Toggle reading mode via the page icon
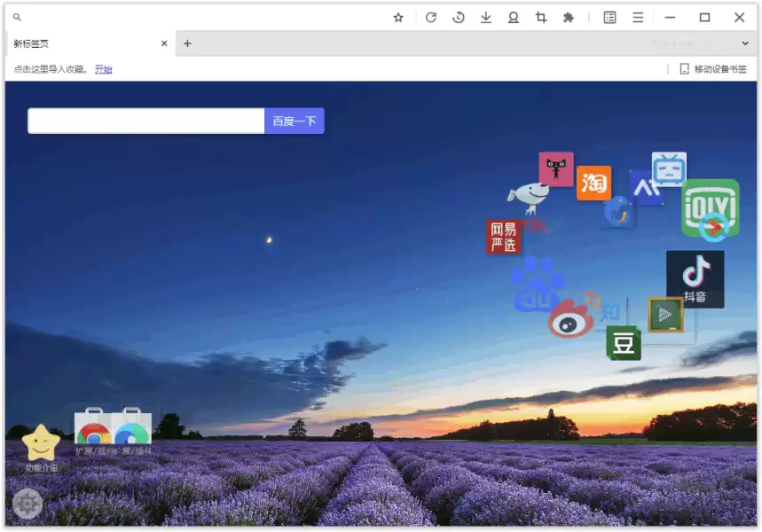The image size is (762, 532). point(609,17)
